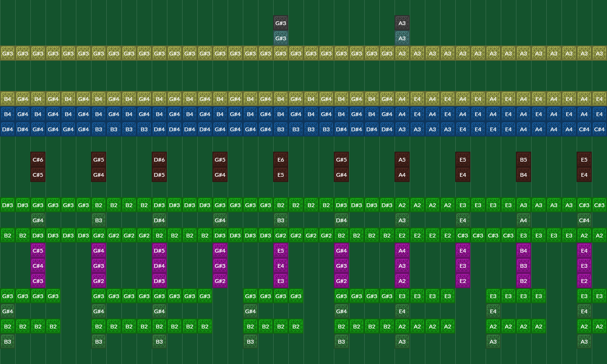Image resolution: width=607 pixels, height=364 pixels.
Task: Select the gray G#3 note at top
Action: [281, 23]
